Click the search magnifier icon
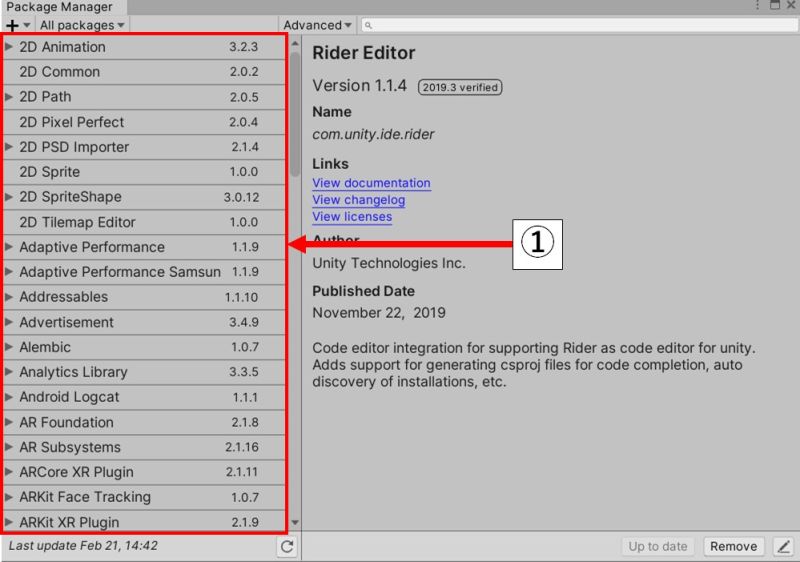The image size is (800, 562). pos(368,25)
